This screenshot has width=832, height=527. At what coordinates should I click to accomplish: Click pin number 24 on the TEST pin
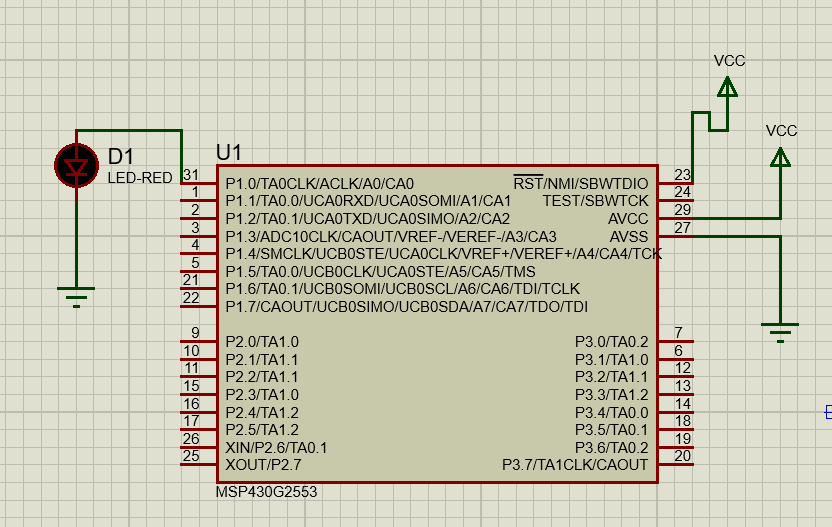682,192
